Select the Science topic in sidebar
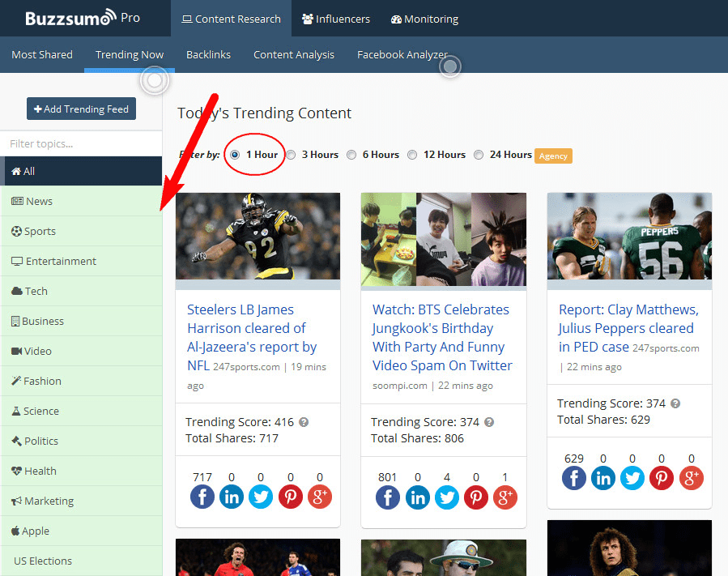The width and height of the screenshot is (728, 576). click(81, 411)
